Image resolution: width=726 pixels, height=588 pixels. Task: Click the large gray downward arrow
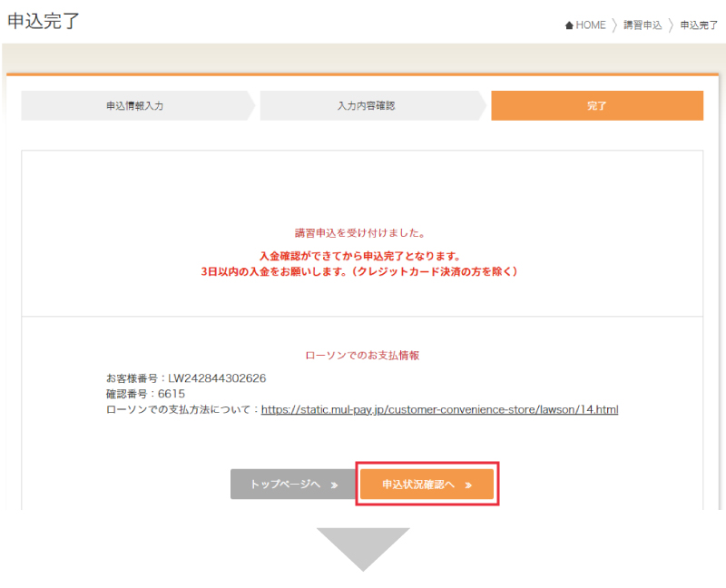coord(362,548)
